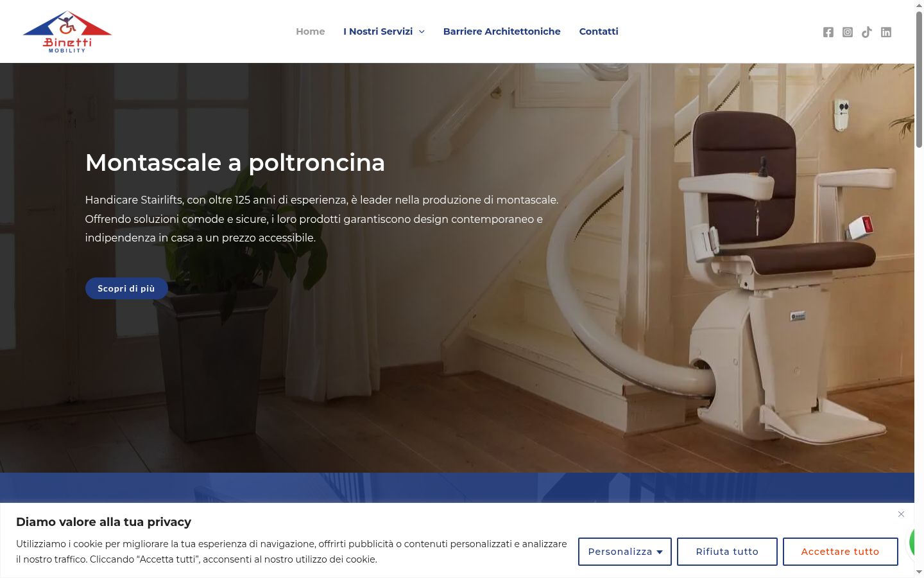Viewport: 924px width, 578px height.
Task: Click the cookie usage explanation text
Action: [291, 552]
